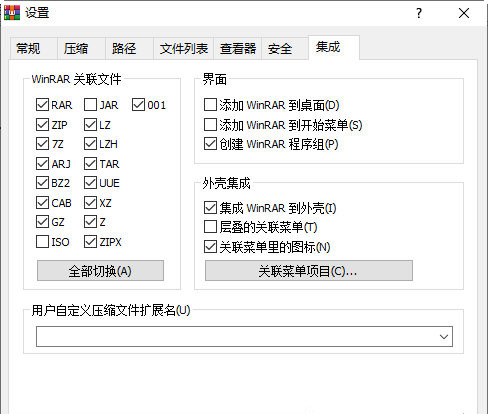Switch to the 常规 tab
This screenshot has height=414, width=488.
click(33, 49)
